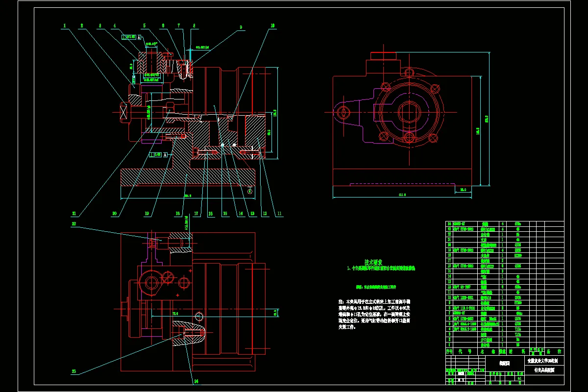Select 名称 column header in parts list

click(488, 351)
